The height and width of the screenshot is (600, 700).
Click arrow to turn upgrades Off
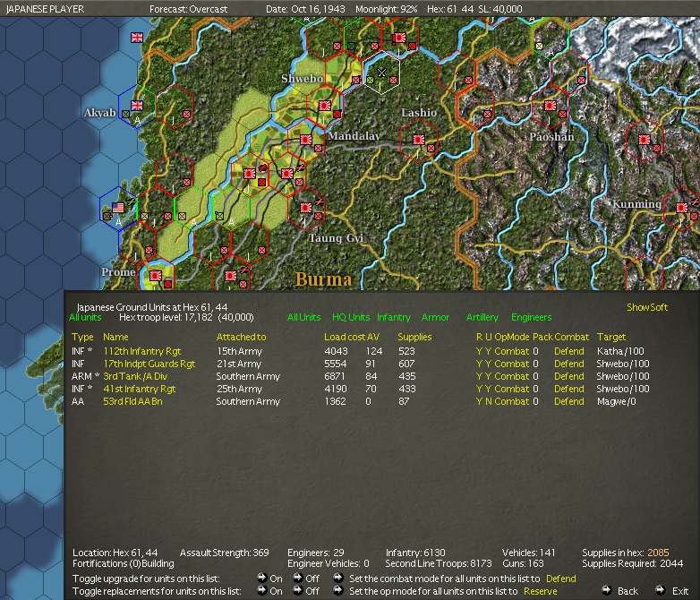pos(297,578)
